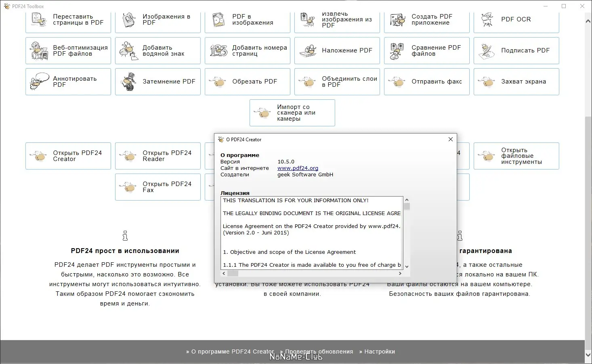Click the PDF to images icon
The height and width of the screenshot is (364, 592).
pos(218,19)
